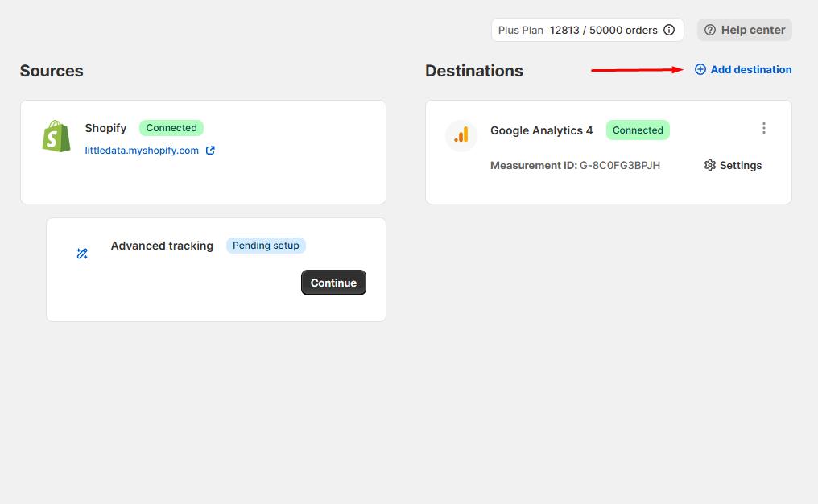
Task: Click the Google Analytics 4 logo
Action: point(461,135)
